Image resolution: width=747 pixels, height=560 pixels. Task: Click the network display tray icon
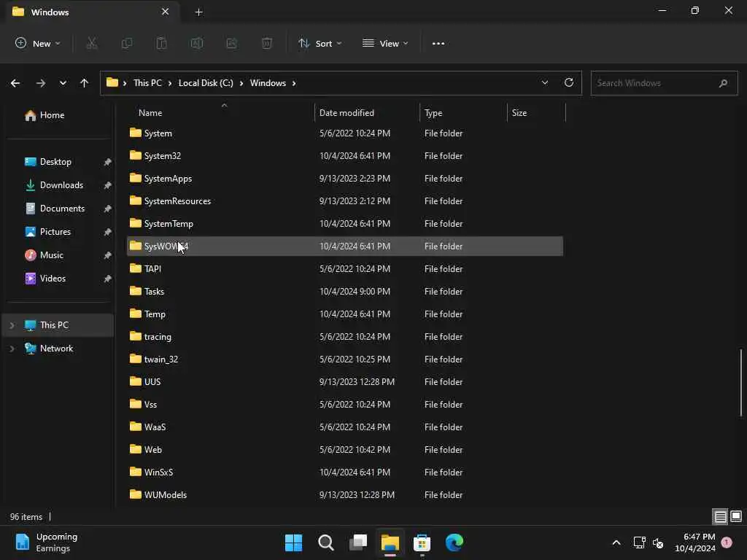(639, 542)
